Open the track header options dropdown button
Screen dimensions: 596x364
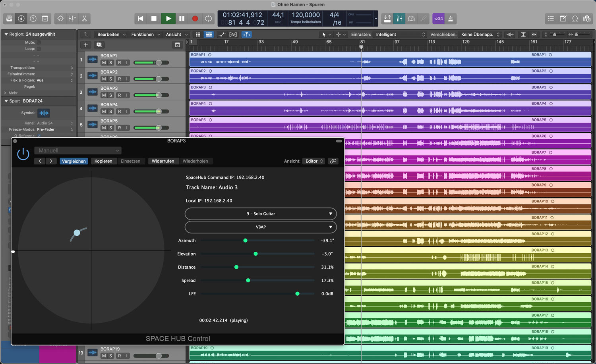[x=178, y=45]
